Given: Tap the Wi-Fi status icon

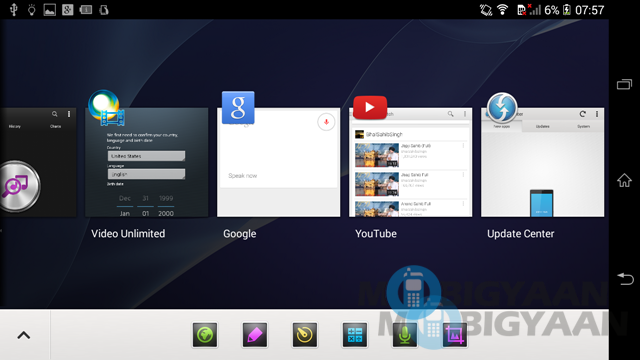Looking at the screenshot, I should click(x=502, y=9).
